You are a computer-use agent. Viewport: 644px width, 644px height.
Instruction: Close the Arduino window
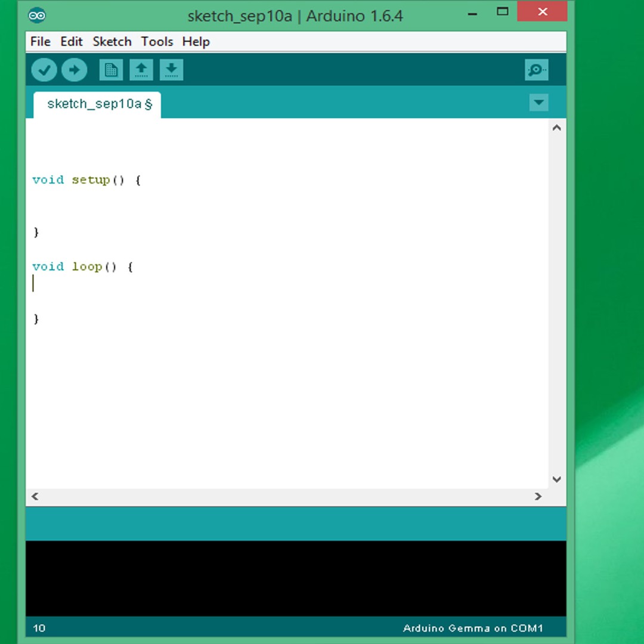tap(542, 11)
